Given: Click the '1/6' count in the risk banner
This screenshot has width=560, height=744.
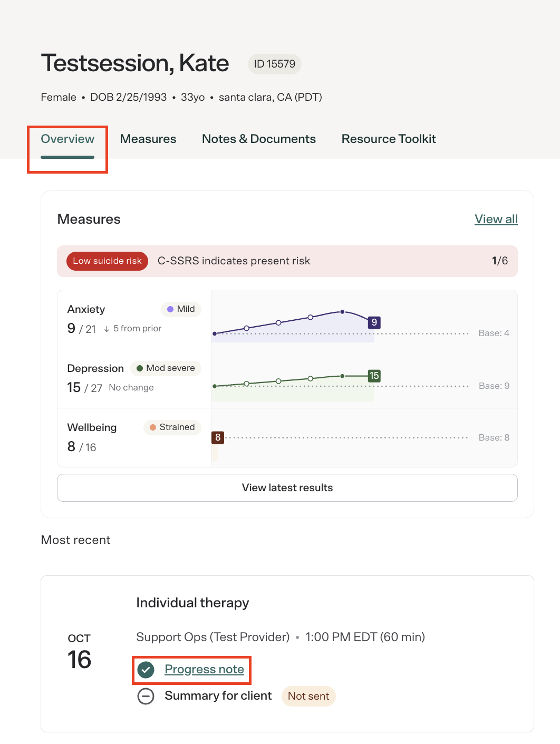Looking at the screenshot, I should coord(500,261).
